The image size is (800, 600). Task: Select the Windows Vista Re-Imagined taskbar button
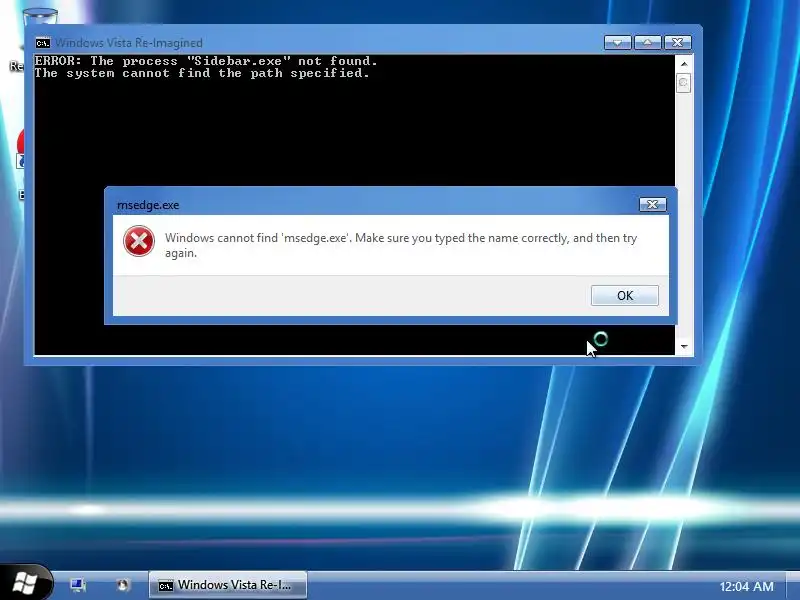tap(228, 585)
